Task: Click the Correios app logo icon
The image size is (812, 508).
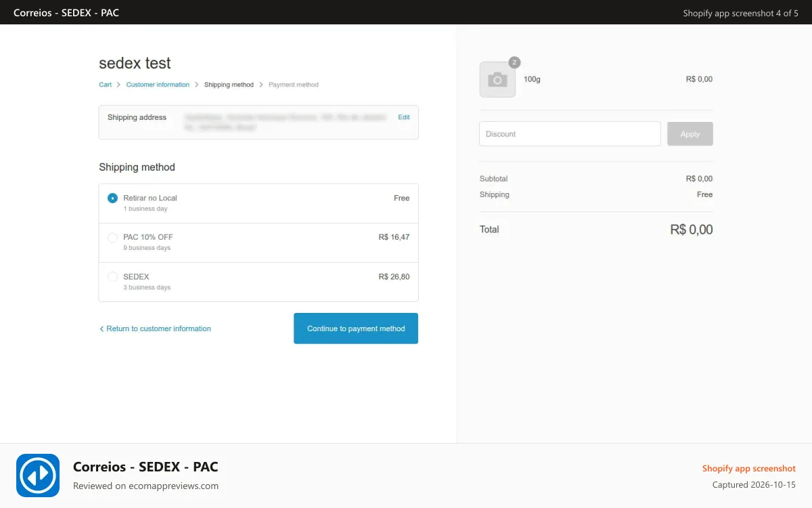Action: 38,475
